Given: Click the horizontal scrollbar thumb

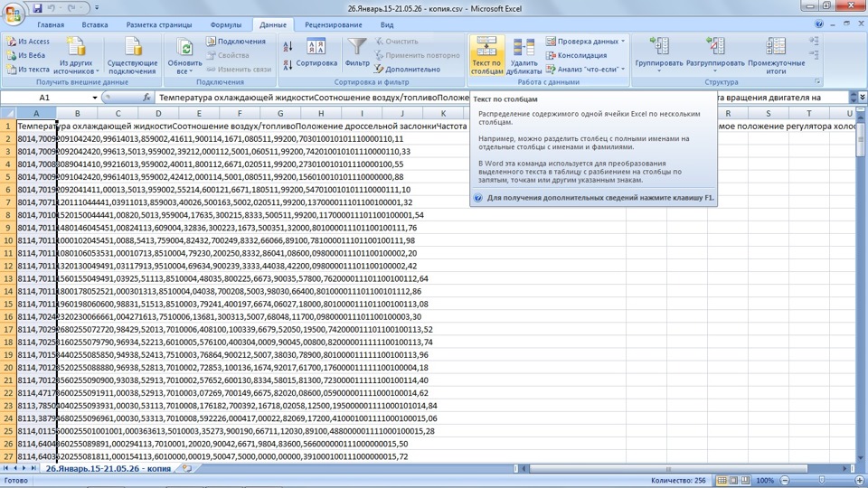Looking at the screenshot, I should [668, 469].
